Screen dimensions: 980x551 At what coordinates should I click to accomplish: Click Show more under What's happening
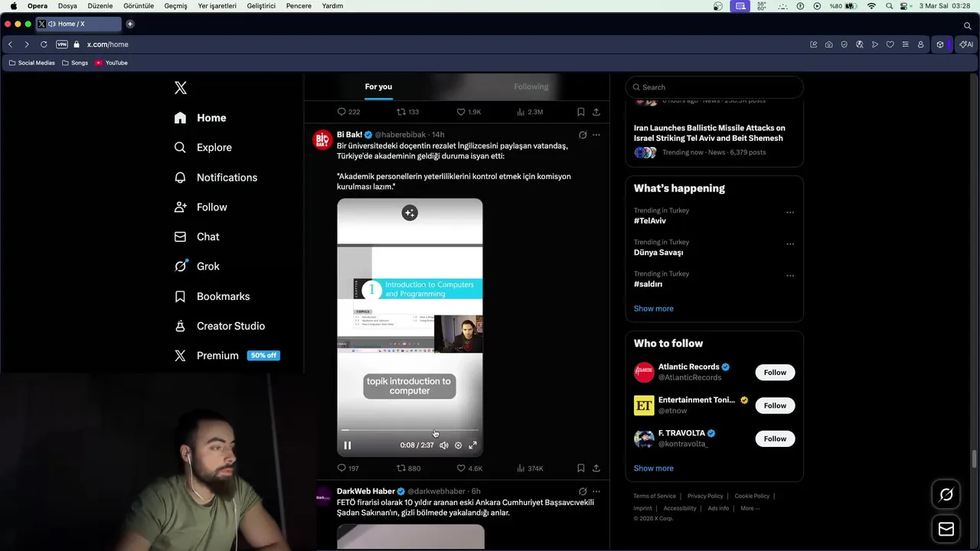(x=654, y=308)
